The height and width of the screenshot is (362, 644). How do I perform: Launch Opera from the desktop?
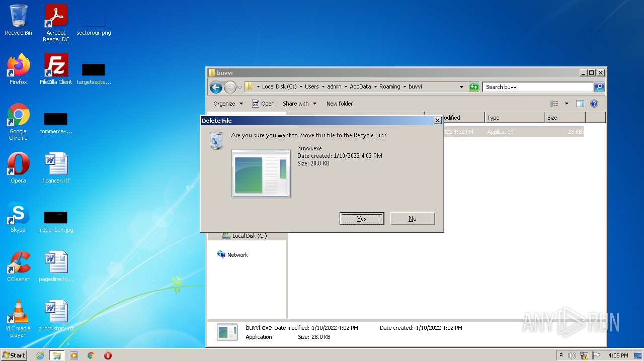click(18, 168)
